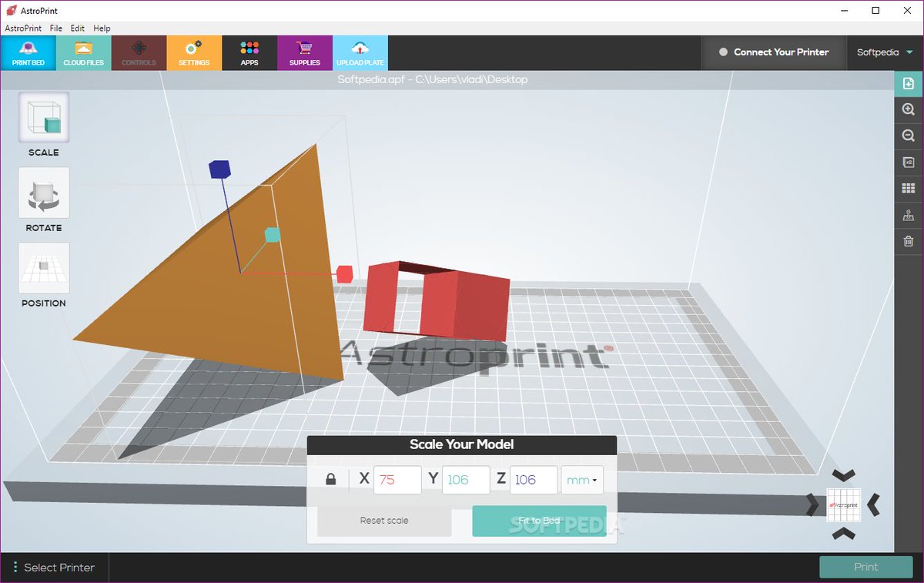
Task: Click the Fit to Bed button
Action: (x=538, y=521)
